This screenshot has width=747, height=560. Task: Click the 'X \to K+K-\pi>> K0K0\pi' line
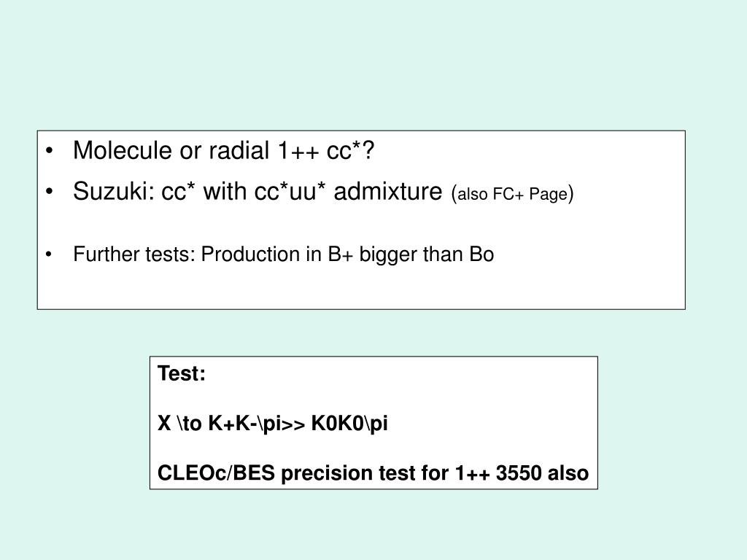click(273, 423)
